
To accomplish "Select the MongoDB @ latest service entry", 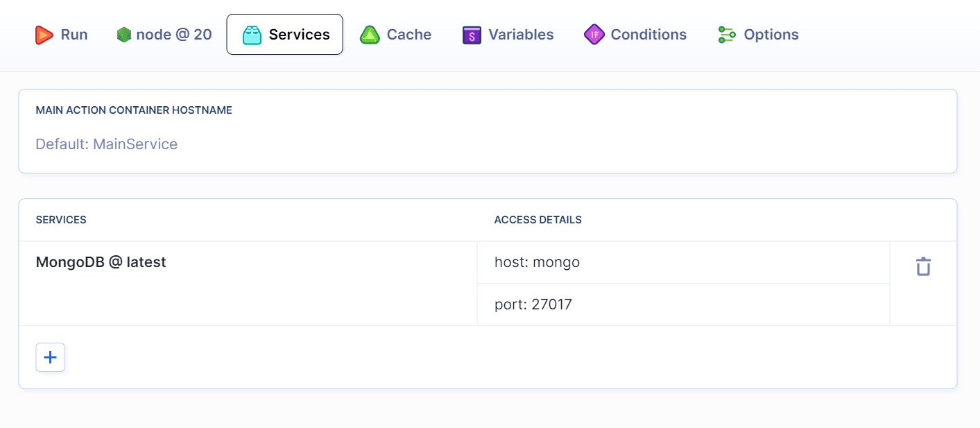I will coord(101,262).
